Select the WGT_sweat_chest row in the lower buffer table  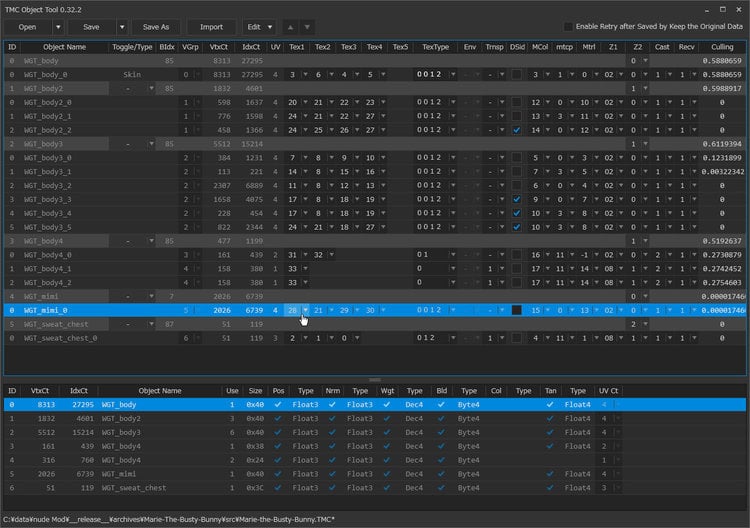point(375,488)
